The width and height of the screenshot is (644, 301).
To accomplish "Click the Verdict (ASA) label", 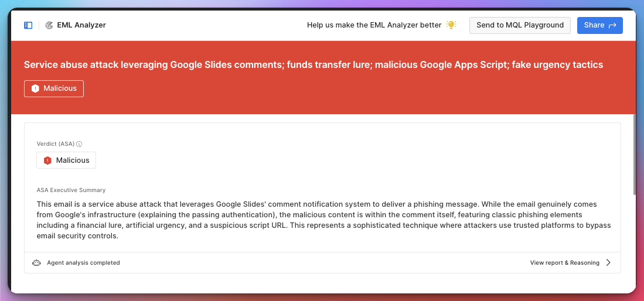I will (x=56, y=144).
